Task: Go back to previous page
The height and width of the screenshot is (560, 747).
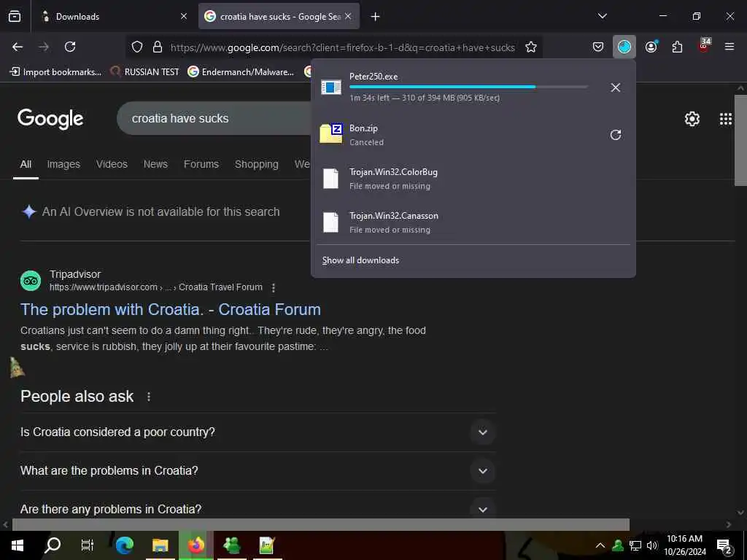Action: [18, 47]
